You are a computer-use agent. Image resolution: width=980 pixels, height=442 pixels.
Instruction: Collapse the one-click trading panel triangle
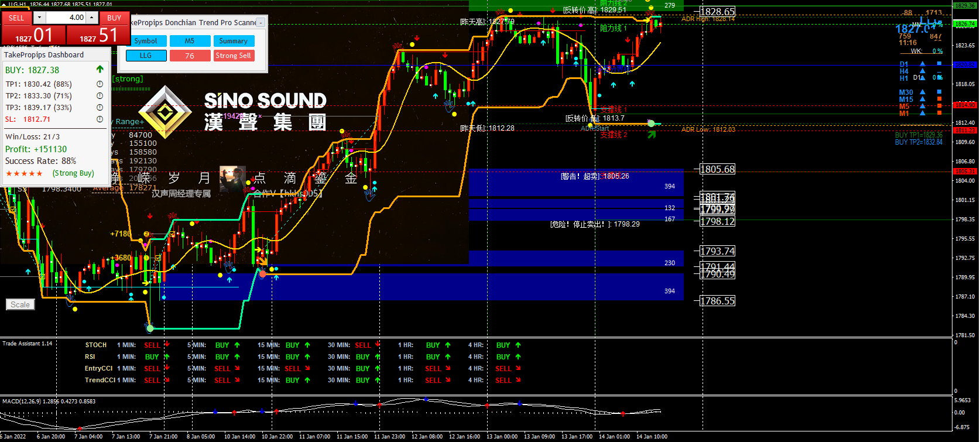coord(4,4)
